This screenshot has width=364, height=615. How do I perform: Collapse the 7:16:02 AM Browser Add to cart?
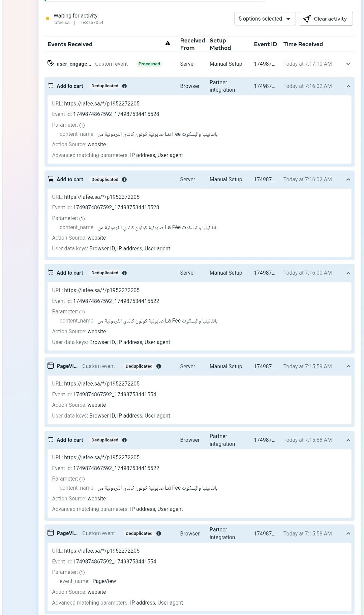pyautogui.click(x=348, y=86)
